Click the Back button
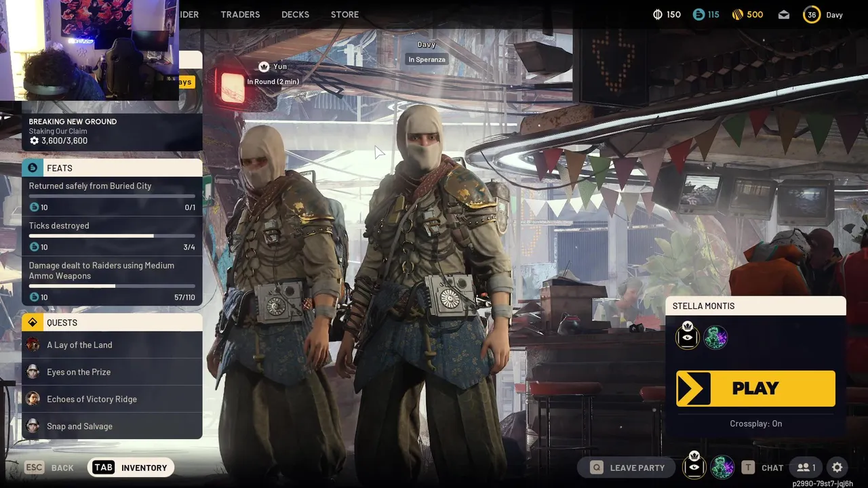 [x=62, y=468]
